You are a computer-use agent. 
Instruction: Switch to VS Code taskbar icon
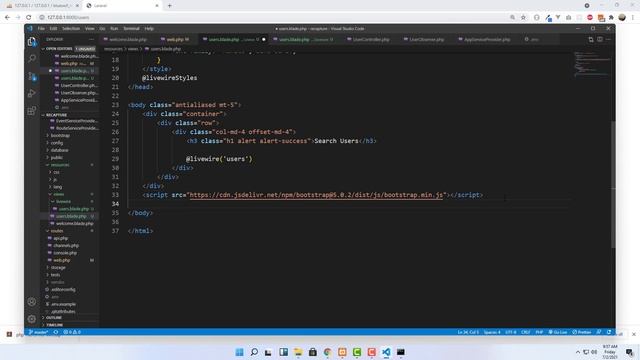pos(386,352)
